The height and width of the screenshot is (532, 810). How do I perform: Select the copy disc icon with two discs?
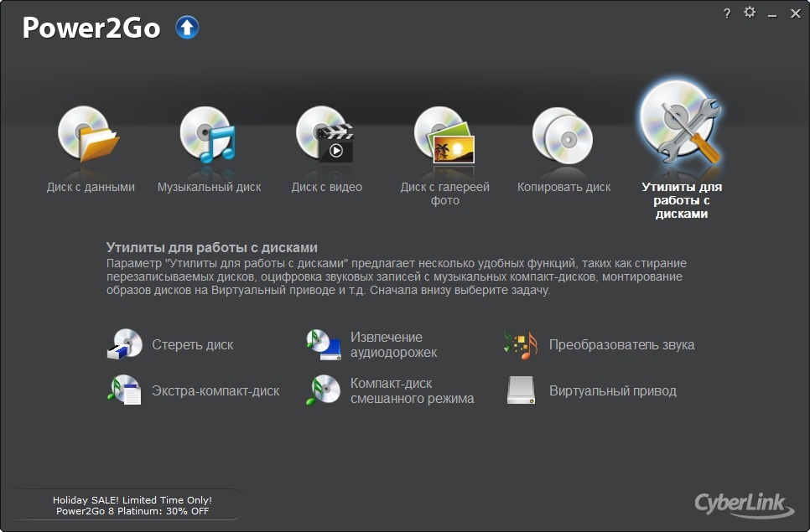click(563, 135)
